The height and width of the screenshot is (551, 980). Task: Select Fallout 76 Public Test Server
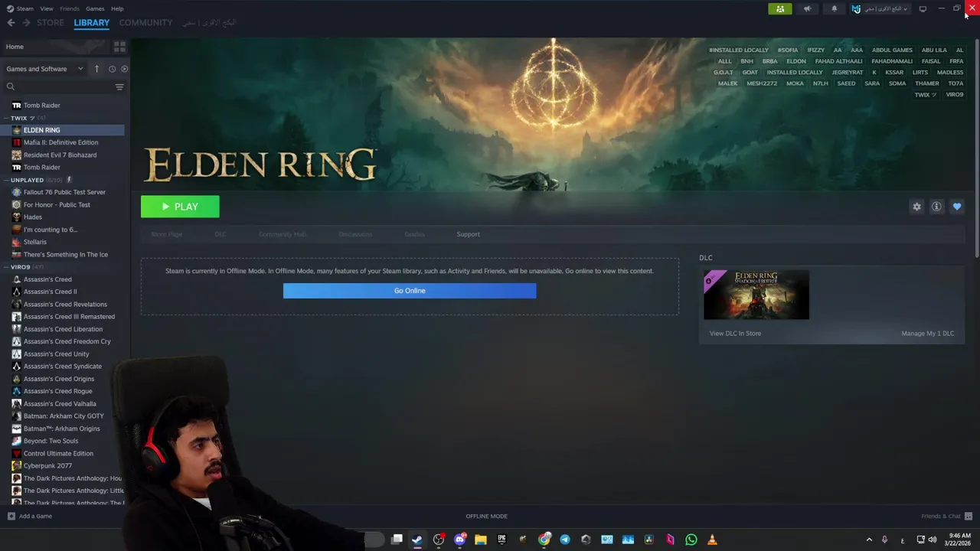pos(64,192)
